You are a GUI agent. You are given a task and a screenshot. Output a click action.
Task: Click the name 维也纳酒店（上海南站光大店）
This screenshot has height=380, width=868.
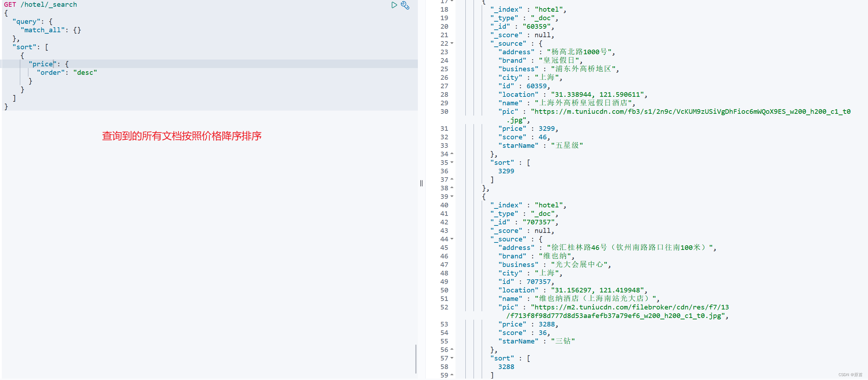click(595, 299)
